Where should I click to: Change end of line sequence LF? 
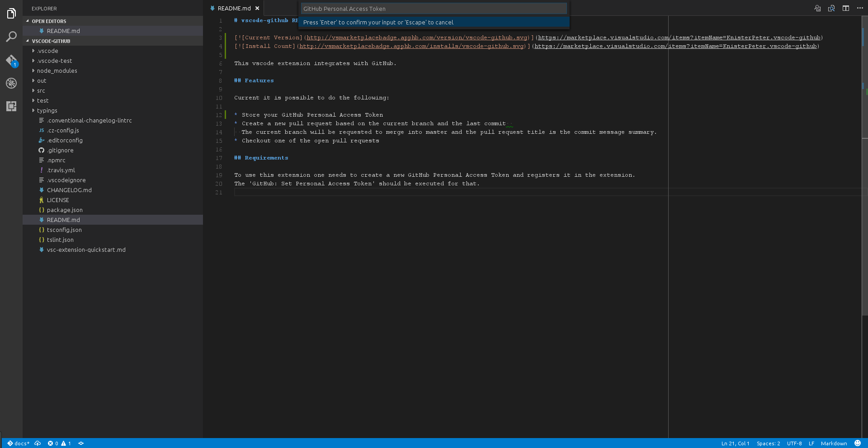(x=811, y=443)
